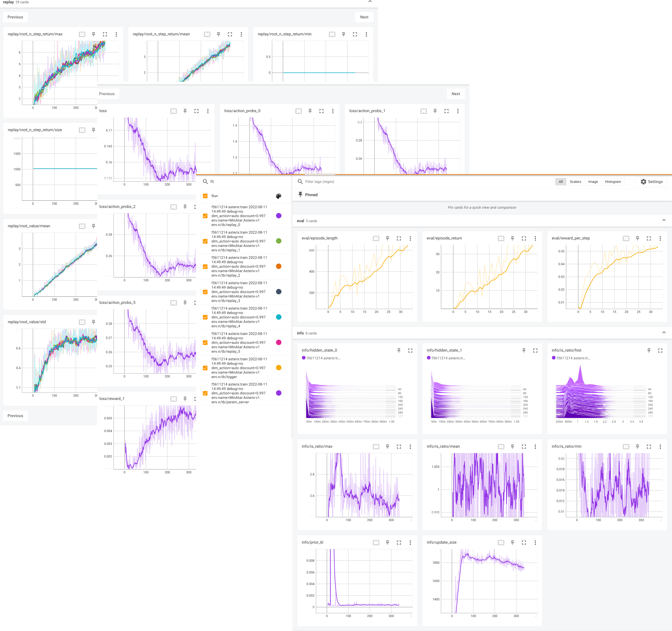Open the run color palette icon
This screenshot has width=672, height=631.
(x=279, y=196)
